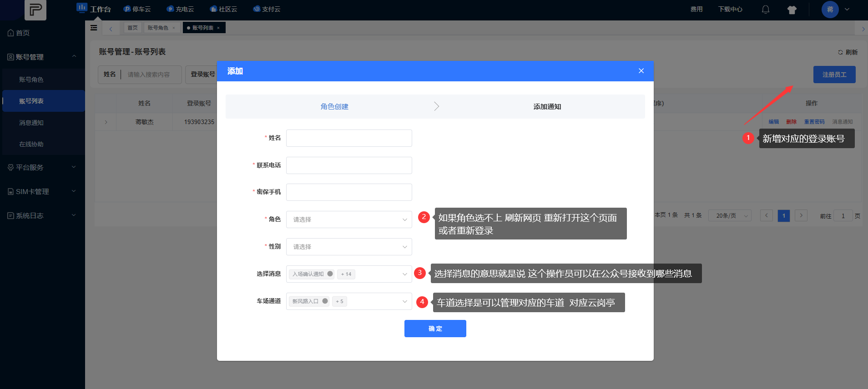This screenshot has width=868, height=389.
Task: Open the 工作台 workbench tab
Action: [x=94, y=9]
